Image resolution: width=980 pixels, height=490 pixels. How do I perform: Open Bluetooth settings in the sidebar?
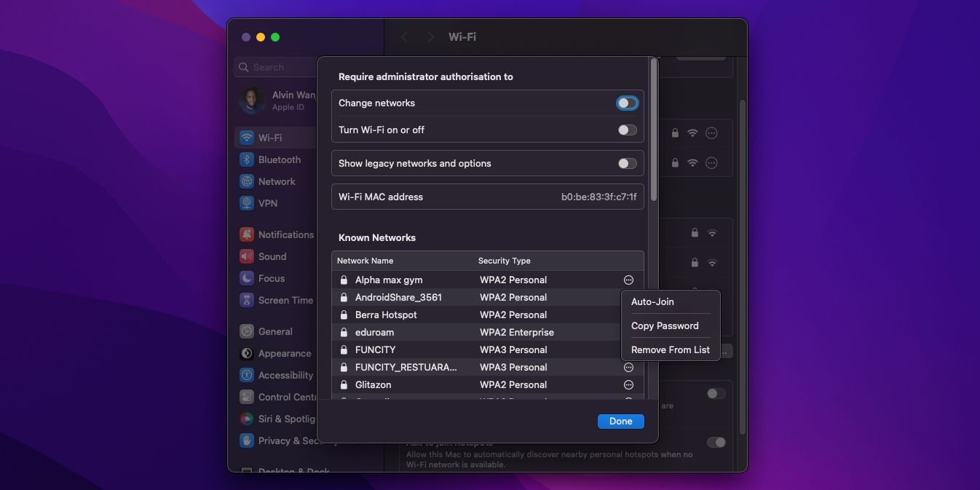(280, 159)
